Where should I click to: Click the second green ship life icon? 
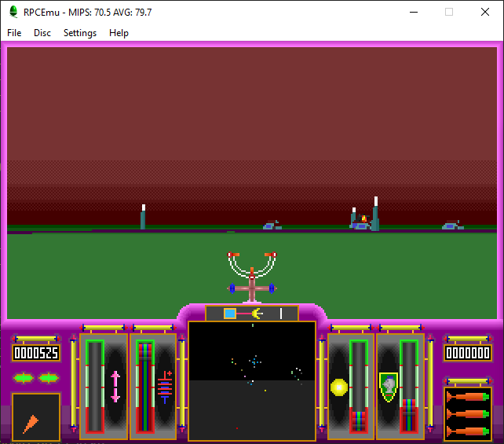pyautogui.click(x=49, y=378)
